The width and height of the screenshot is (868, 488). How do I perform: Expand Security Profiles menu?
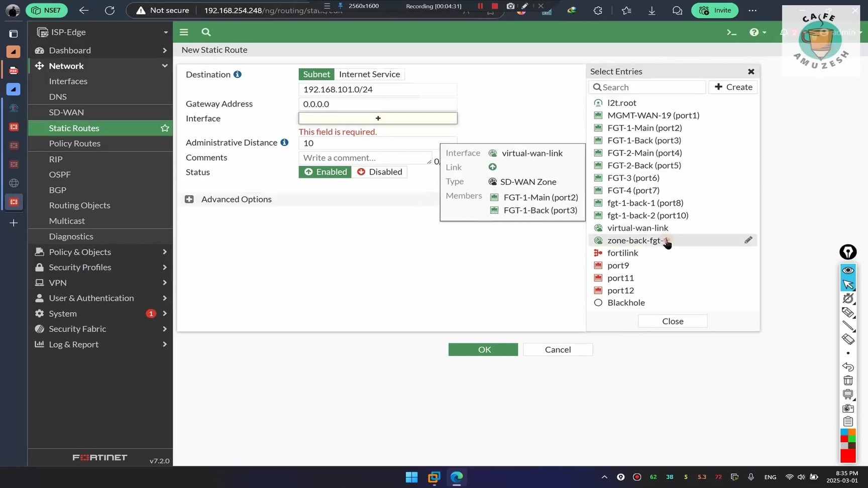(100, 268)
